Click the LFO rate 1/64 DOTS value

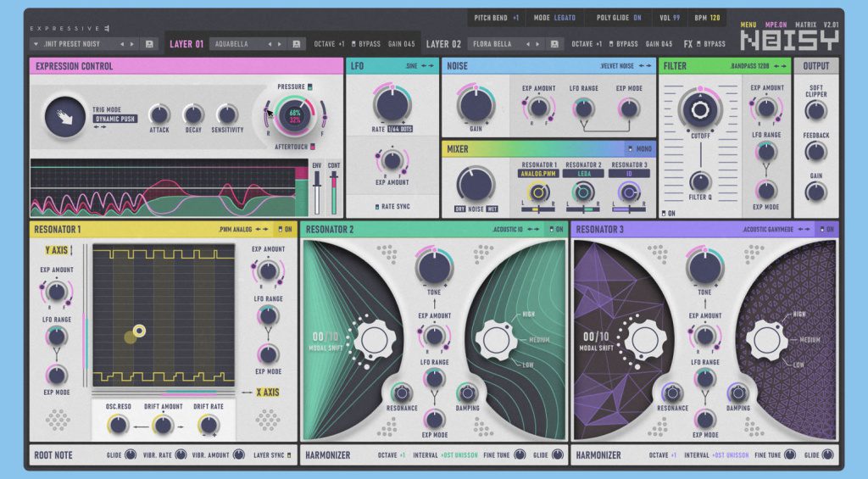tap(400, 129)
